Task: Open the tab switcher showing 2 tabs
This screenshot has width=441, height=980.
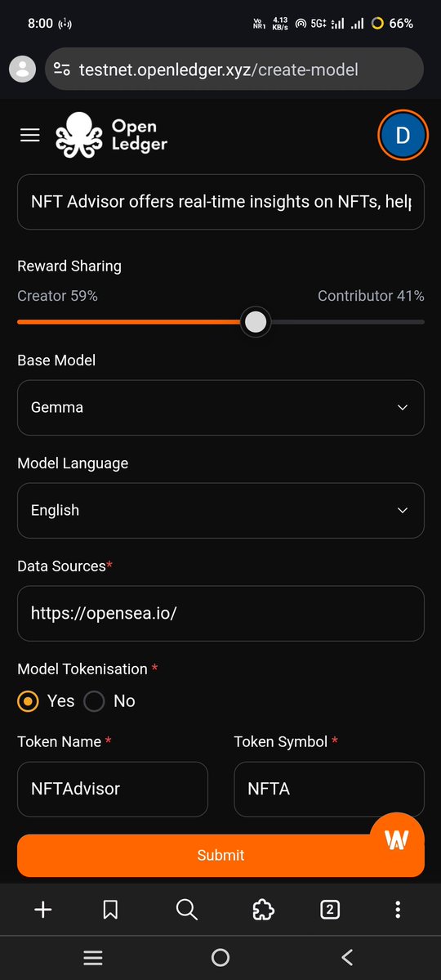Action: click(330, 910)
